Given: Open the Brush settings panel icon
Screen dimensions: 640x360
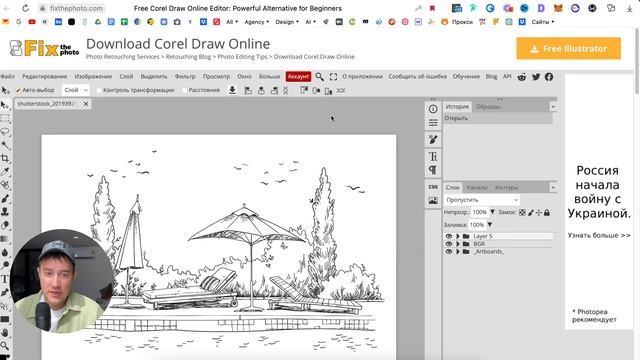Looking at the screenshot, I should (433, 139).
